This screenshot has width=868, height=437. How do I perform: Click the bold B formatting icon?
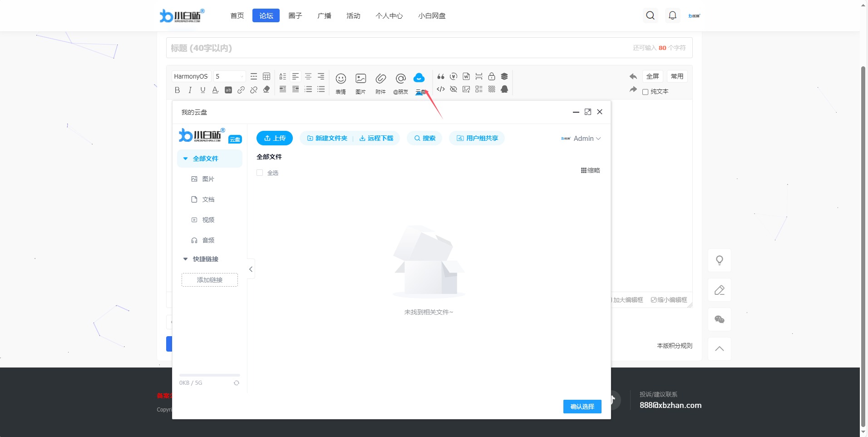tap(177, 90)
